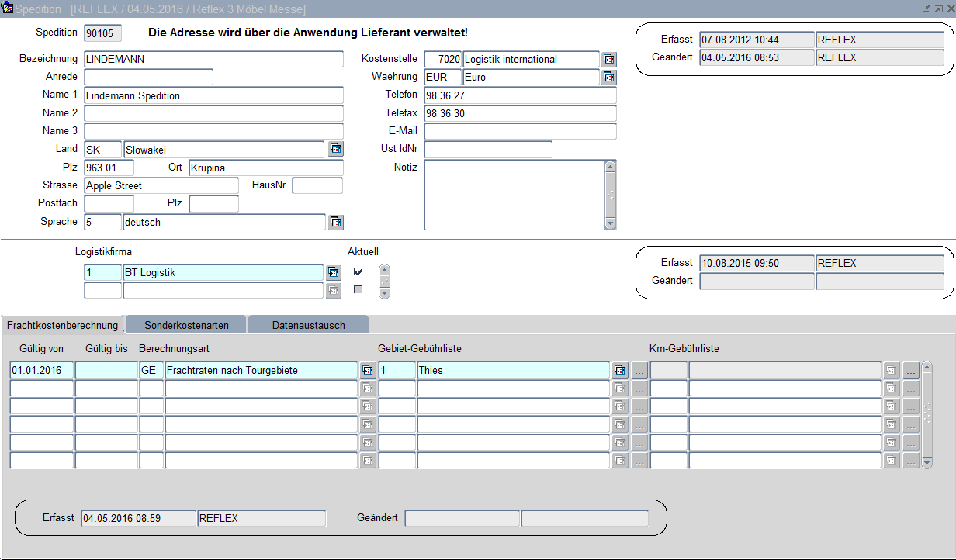Switch to the Datenaustausch tab
The width and height of the screenshot is (956, 560).
coord(308,325)
